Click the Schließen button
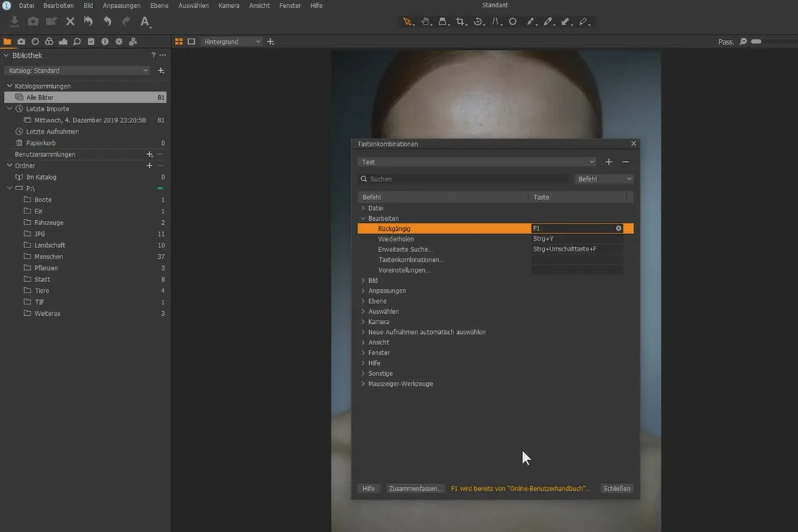798x532 pixels. pos(616,488)
